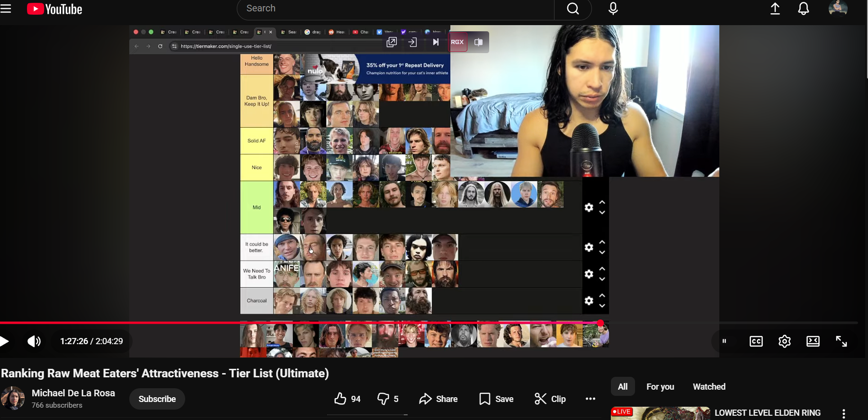The image size is (868, 420).
Task: Mute the video volume
Action: (x=34, y=341)
